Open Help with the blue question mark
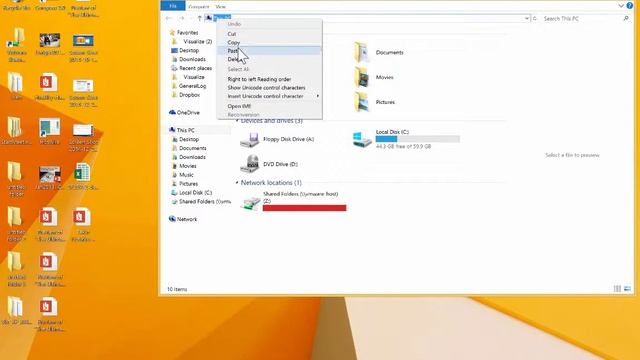The height and width of the screenshot is (360, 640). [630, 6]
